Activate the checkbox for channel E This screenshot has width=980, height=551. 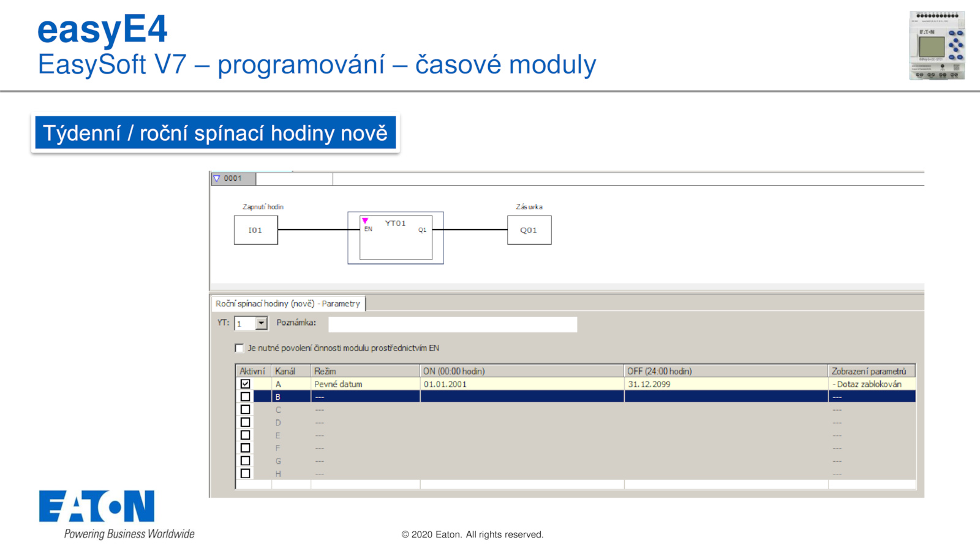(245, 435)
